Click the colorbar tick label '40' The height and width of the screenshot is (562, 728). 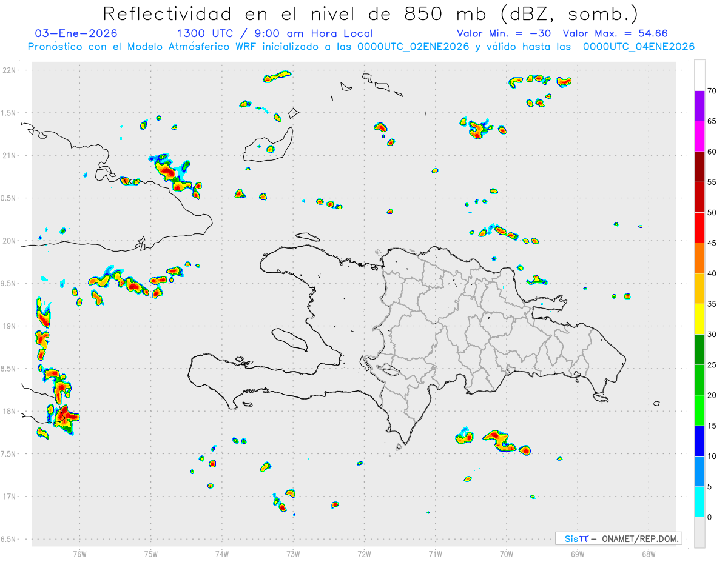(x=712, y=273)
